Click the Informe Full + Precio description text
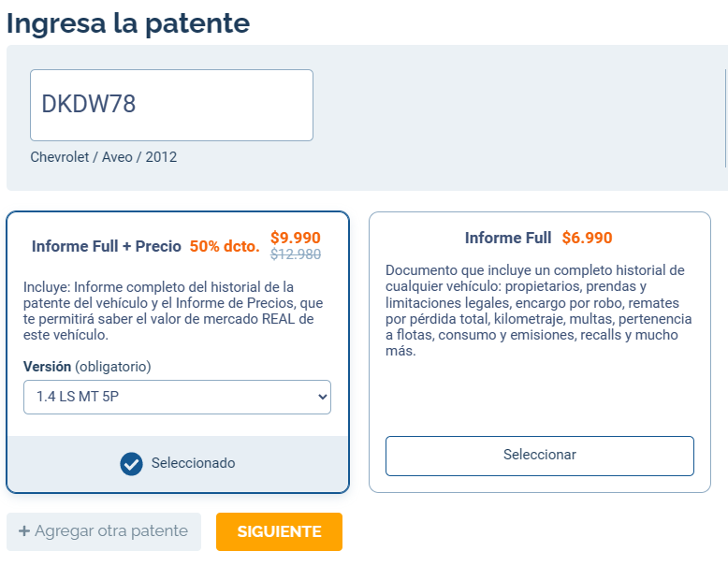 click(173, 311)
